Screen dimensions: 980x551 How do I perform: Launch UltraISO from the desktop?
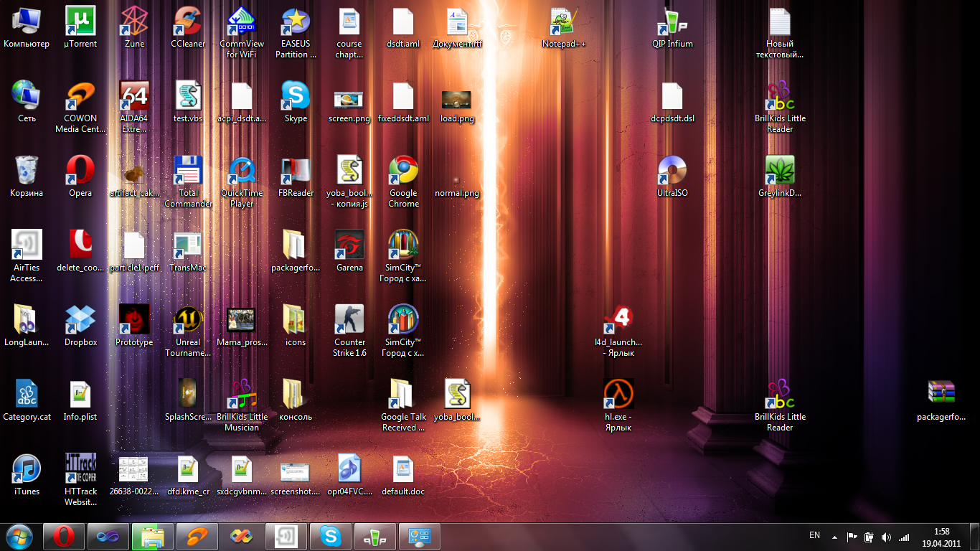coord(672,171)
